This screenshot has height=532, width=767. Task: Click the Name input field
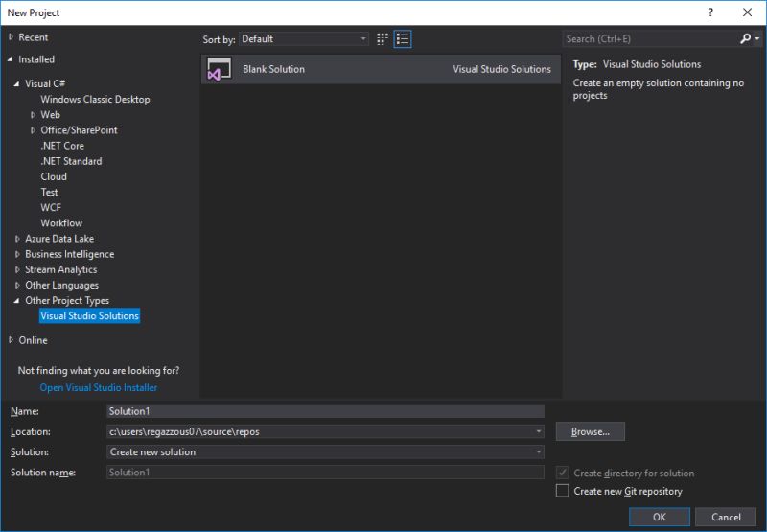325,411
